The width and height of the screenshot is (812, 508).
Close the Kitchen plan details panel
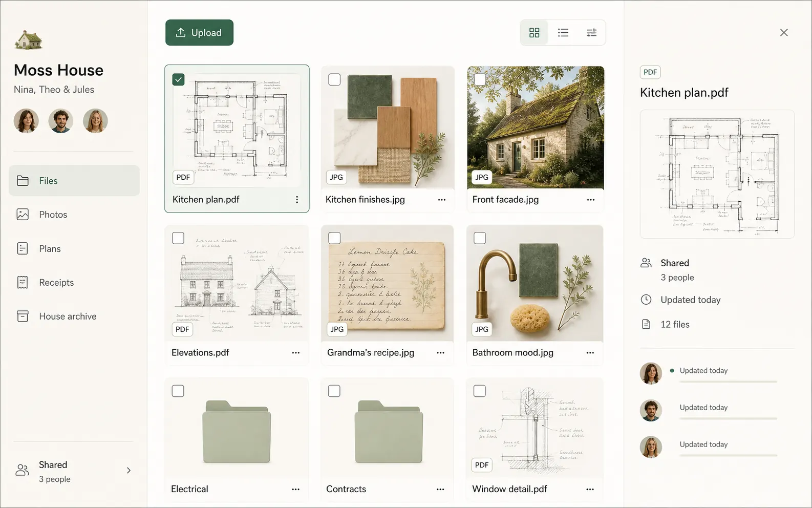pyautogui.click(x=783, y=33)
